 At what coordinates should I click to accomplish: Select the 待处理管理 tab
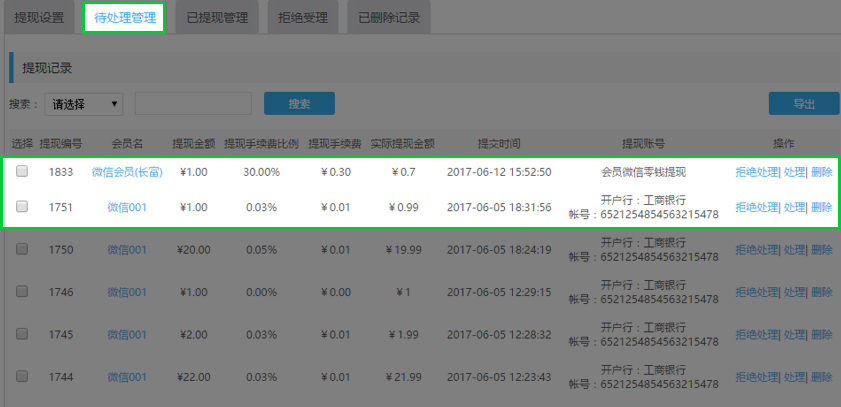point(124,18)
